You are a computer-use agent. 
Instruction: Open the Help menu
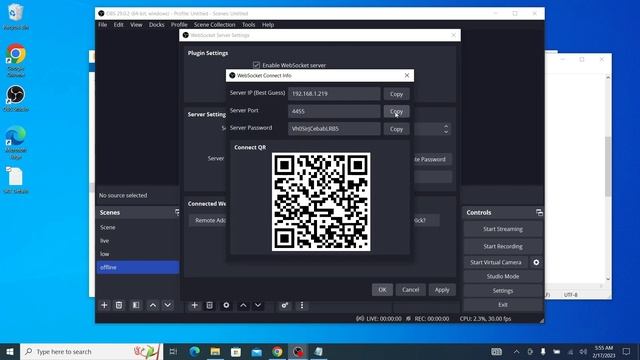click(x=268, y=24)
